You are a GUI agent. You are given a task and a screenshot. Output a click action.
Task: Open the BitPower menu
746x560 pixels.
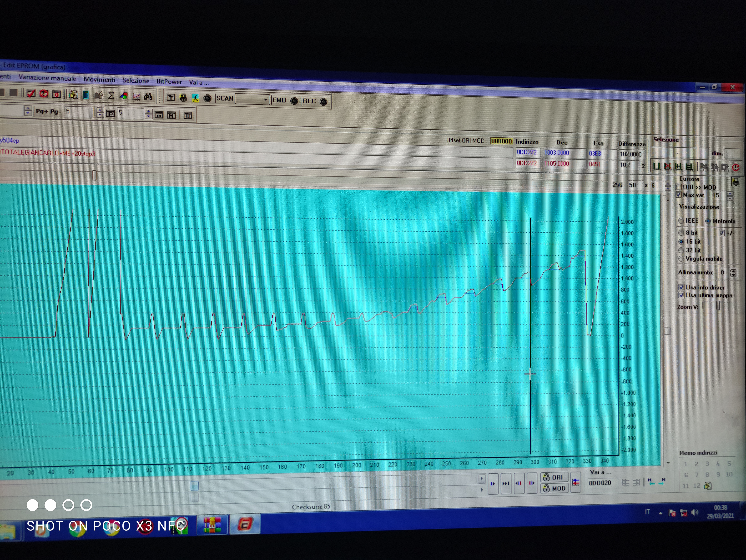pyautogui.click(x=169, y=82)
